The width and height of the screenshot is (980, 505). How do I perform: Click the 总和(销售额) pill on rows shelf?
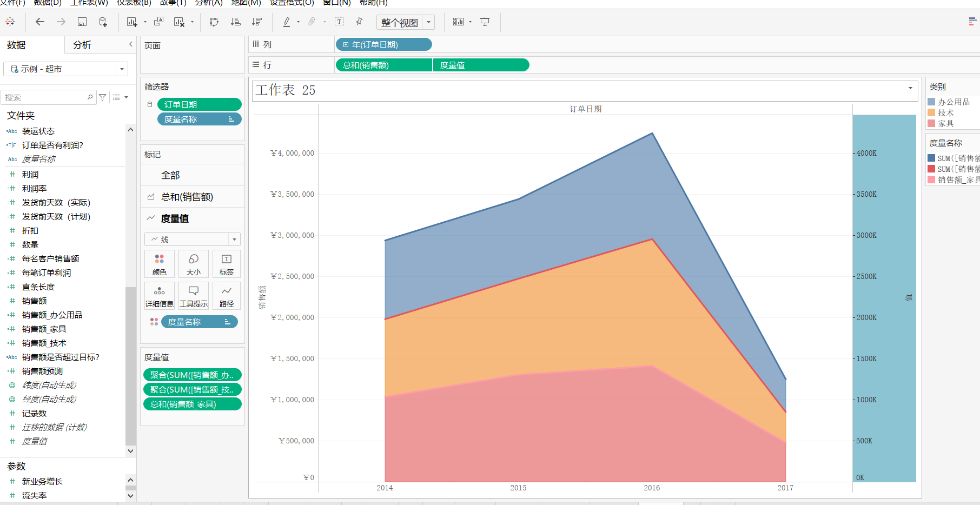[383, 65]
